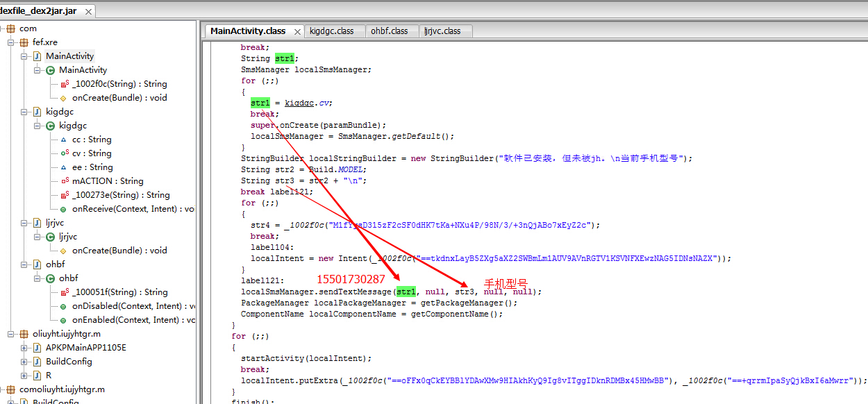The width and height of the screenshot is (868, 404).
Task: Select the onEnabled(Context, Intent) method
Action: (x=133, y=320)
